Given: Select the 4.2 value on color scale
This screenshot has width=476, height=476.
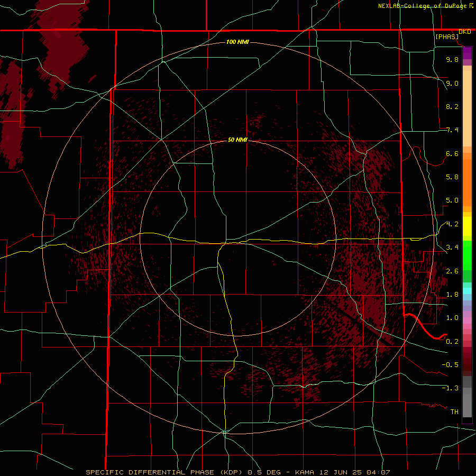Looking at the screenshot, I should (x=452, y=224).
